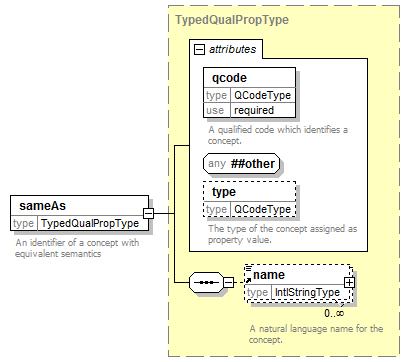
Task: Collapse the sameAs element children
Action: tap(148, 213)
